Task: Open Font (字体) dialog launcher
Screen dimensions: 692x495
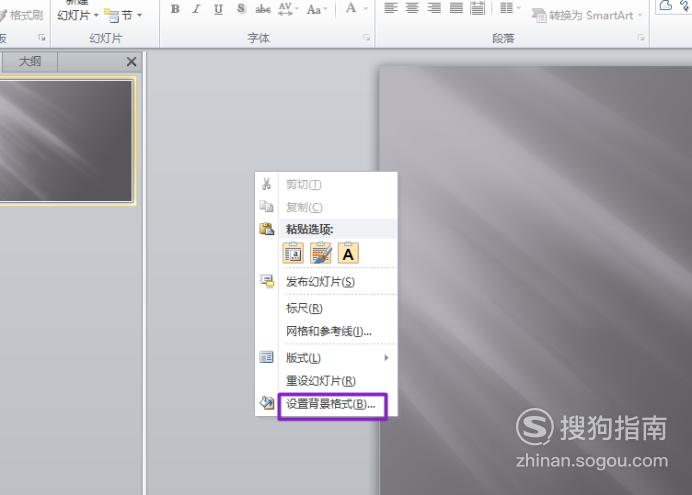Action: (x=366, y=38)
